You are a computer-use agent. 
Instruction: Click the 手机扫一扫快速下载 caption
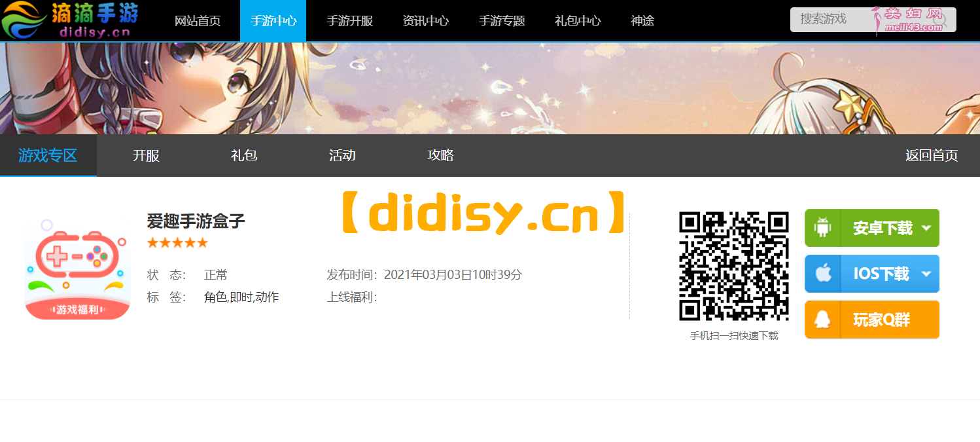click(734, 336)
